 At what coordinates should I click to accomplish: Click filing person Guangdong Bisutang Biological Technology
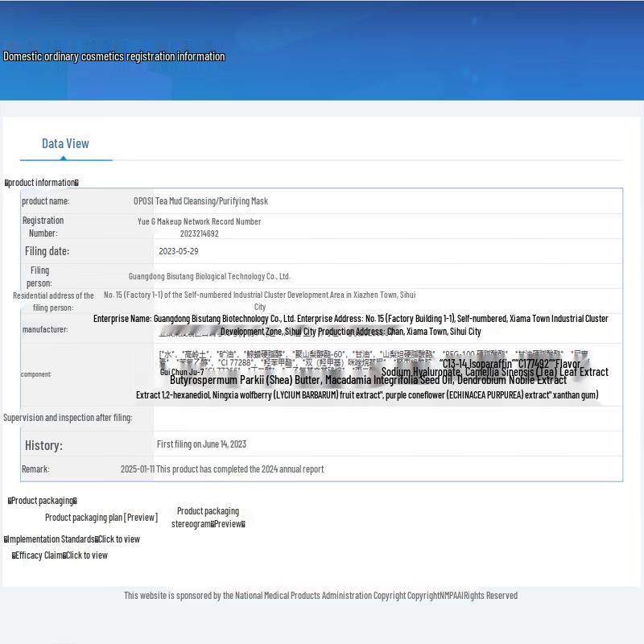tap(209, 276)
